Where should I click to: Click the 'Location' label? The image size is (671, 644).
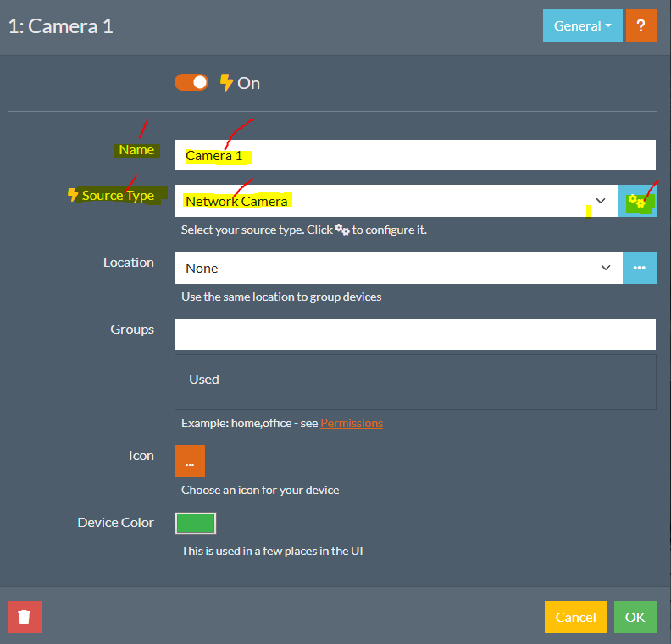tap(129, 263)
